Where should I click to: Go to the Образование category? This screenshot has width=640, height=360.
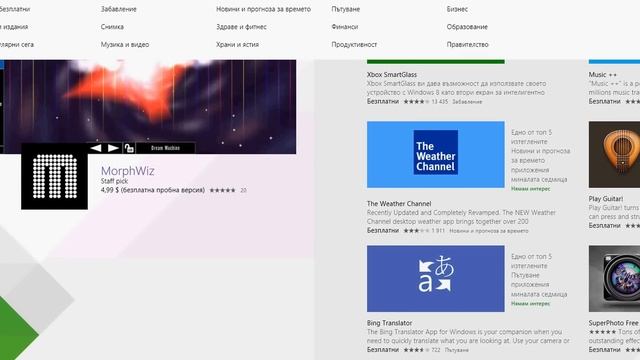click(x=467, y=27)
